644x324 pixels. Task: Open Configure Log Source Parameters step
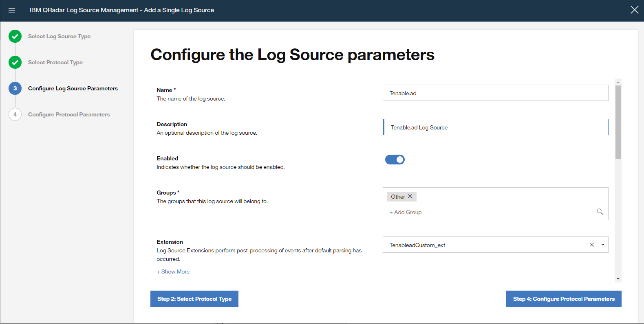(73, 88)
